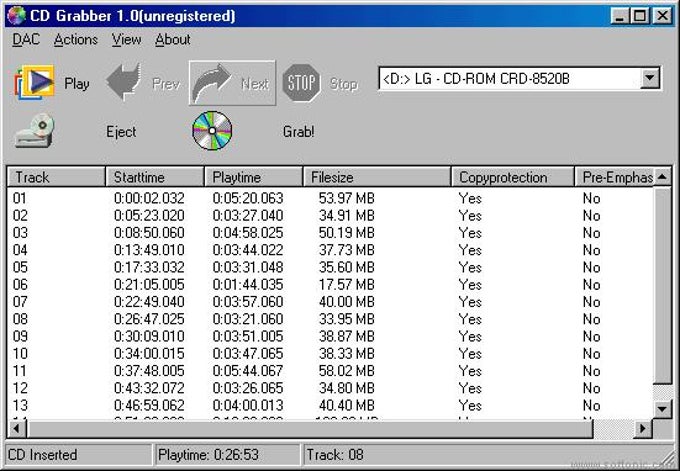
Task: Click the Play icon in the toolbar
Action: [35, 82]
